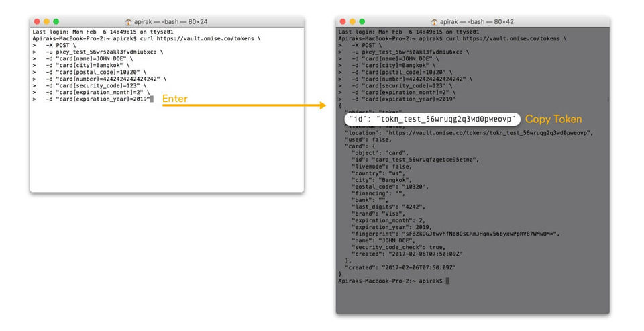Click the "brand": "Visa" line
Viewport: 644px width, 331px height.
pos(378,214)
